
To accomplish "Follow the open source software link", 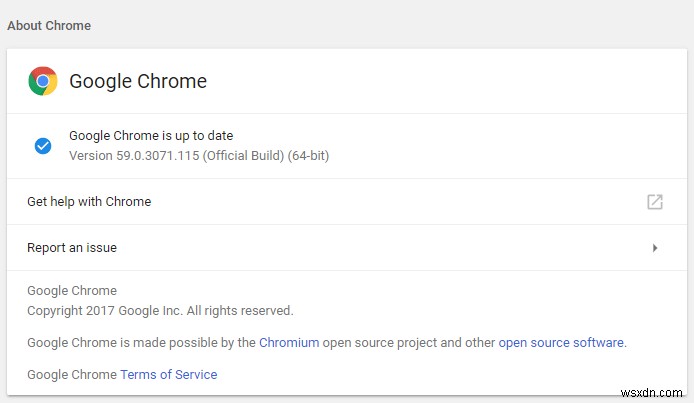I will pyautogui.click(x=561, y=342).
